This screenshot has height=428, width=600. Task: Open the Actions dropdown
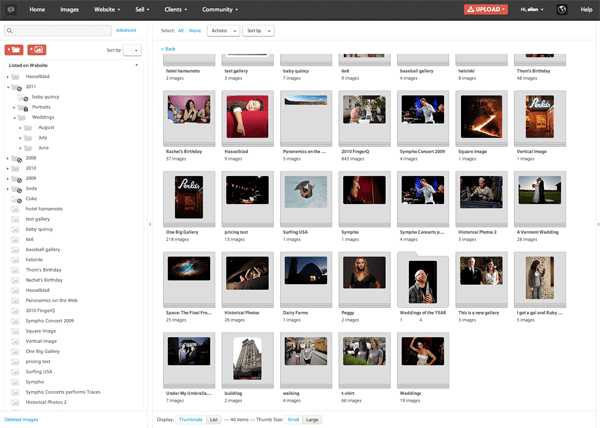pyautogui.click(x=223, y=31)
